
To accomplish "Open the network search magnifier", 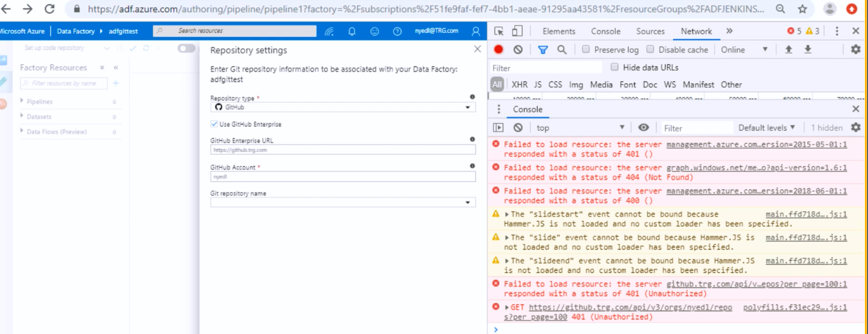I will [562, 49].
